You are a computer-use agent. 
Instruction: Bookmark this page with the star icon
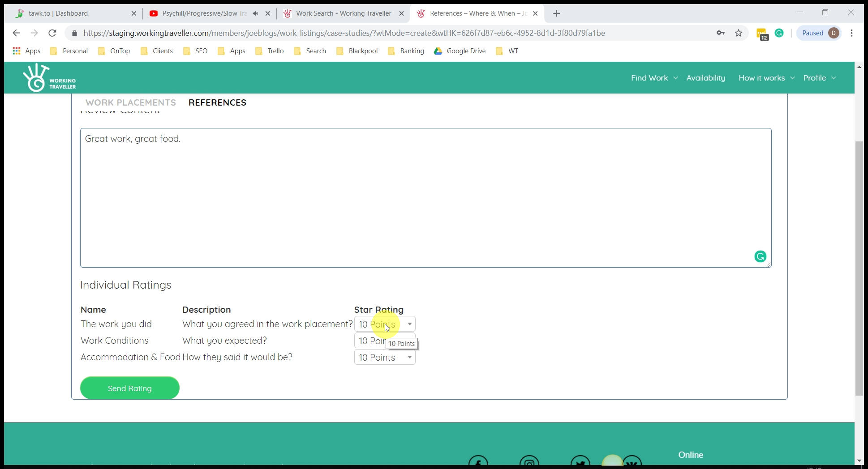(x=739, y=33)
